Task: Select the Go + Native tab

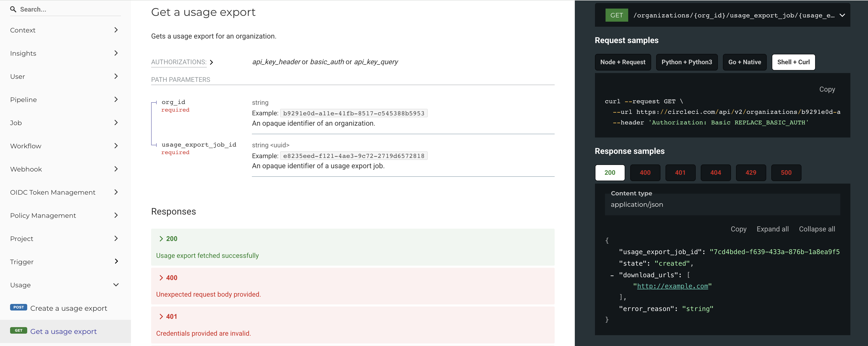Action: [744, 62]
